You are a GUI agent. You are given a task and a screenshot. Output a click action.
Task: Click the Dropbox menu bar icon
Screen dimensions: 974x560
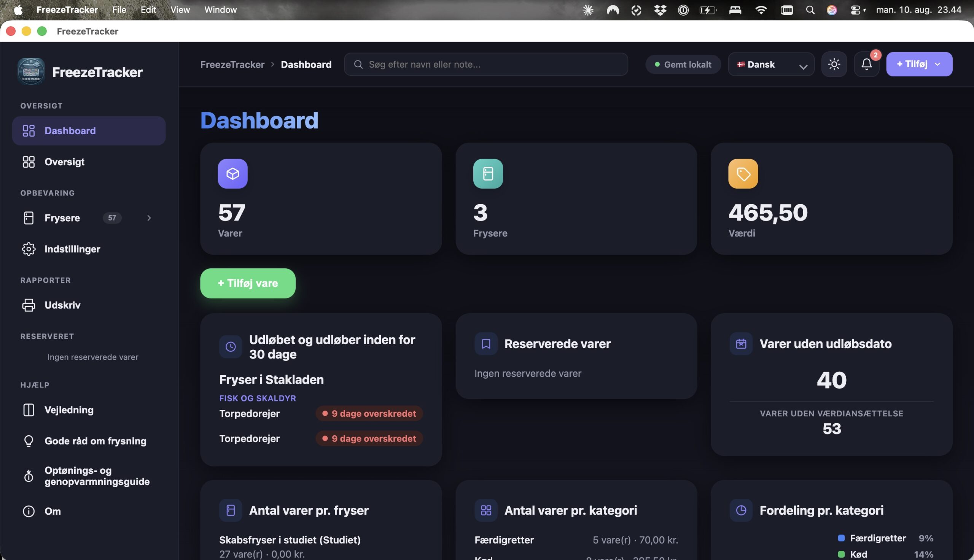point(660,10)
